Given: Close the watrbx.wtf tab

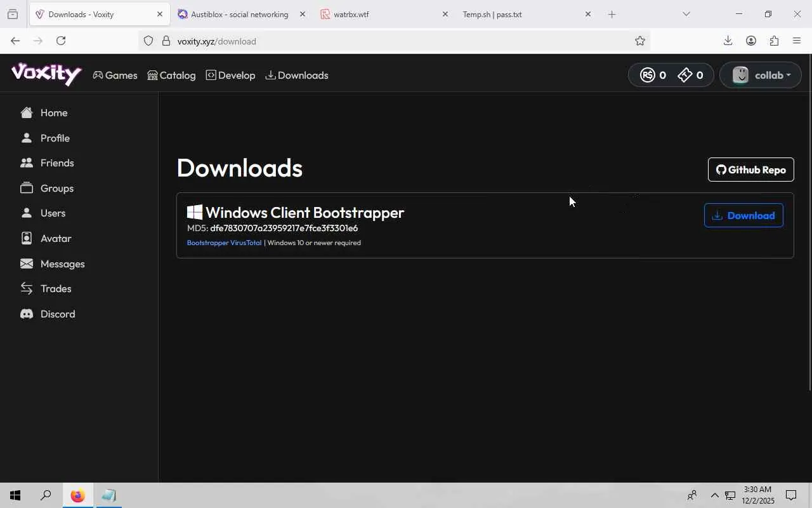Looking at the screenshot, I should click(x=445, y=14).
